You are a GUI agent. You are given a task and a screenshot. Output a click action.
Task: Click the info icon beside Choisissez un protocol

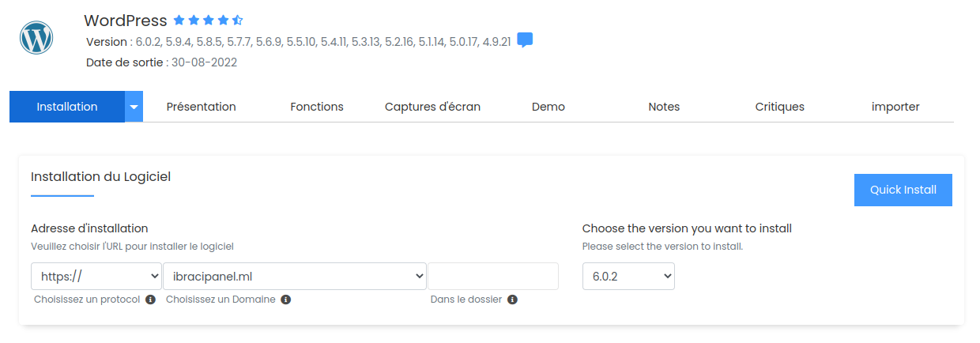(x=150, y=300)
